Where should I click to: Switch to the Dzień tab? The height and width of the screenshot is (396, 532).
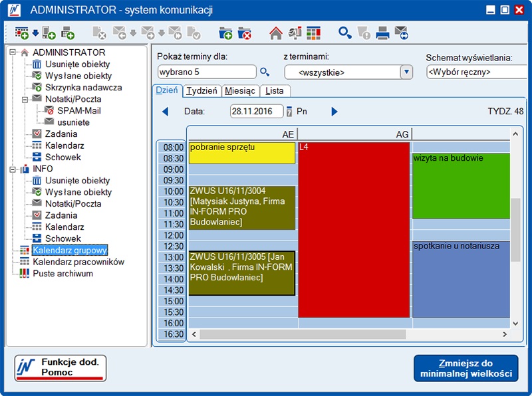(x=167, y=90)
